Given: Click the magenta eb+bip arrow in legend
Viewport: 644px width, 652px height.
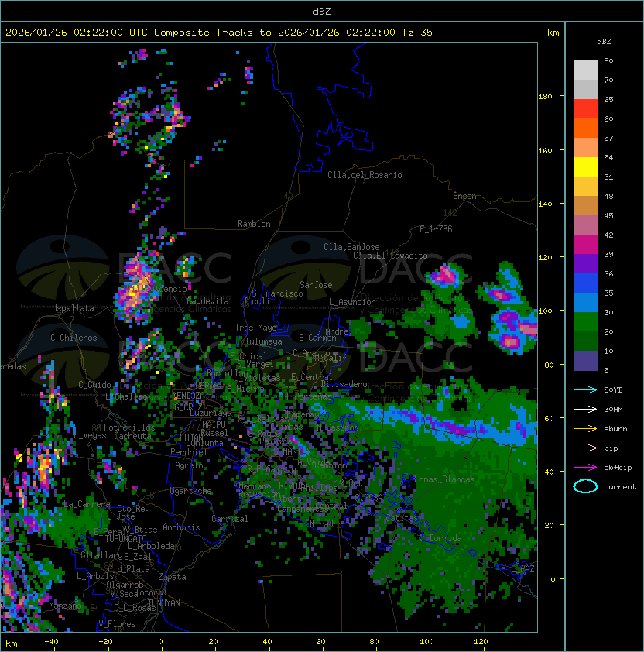Looking at the screenshot, I should [585, 468].
